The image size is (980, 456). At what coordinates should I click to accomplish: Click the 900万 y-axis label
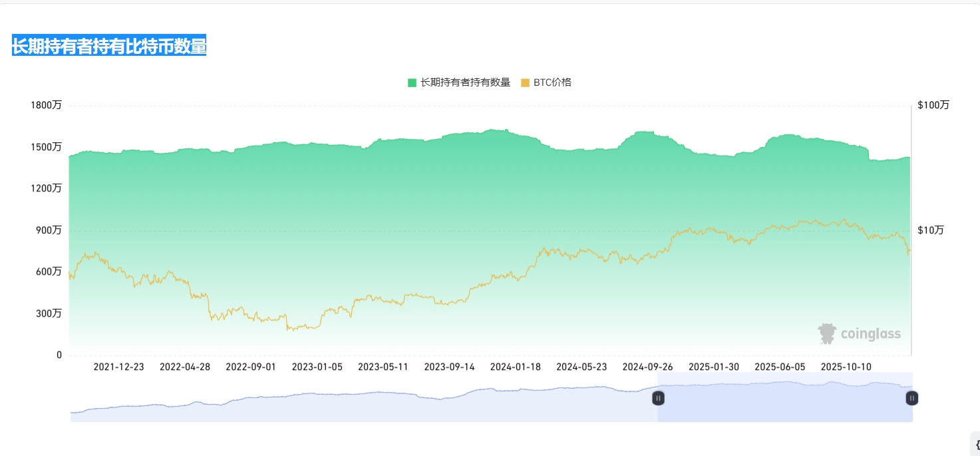(49, 230)
